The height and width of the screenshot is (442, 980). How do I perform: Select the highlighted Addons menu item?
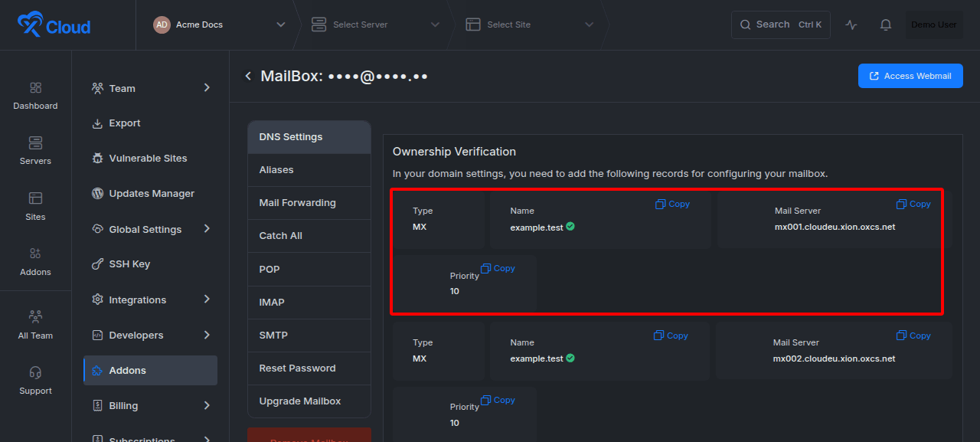[150, 370]
